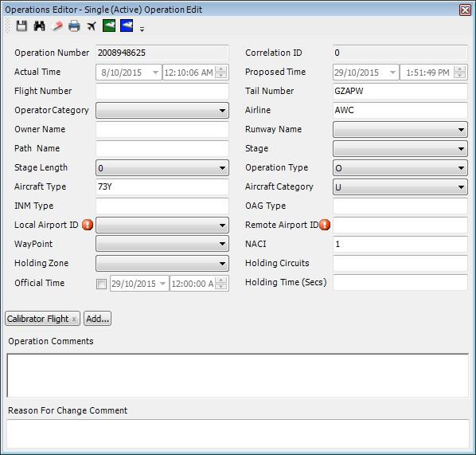Click the printer icon in toolbar

click(74, 26)
